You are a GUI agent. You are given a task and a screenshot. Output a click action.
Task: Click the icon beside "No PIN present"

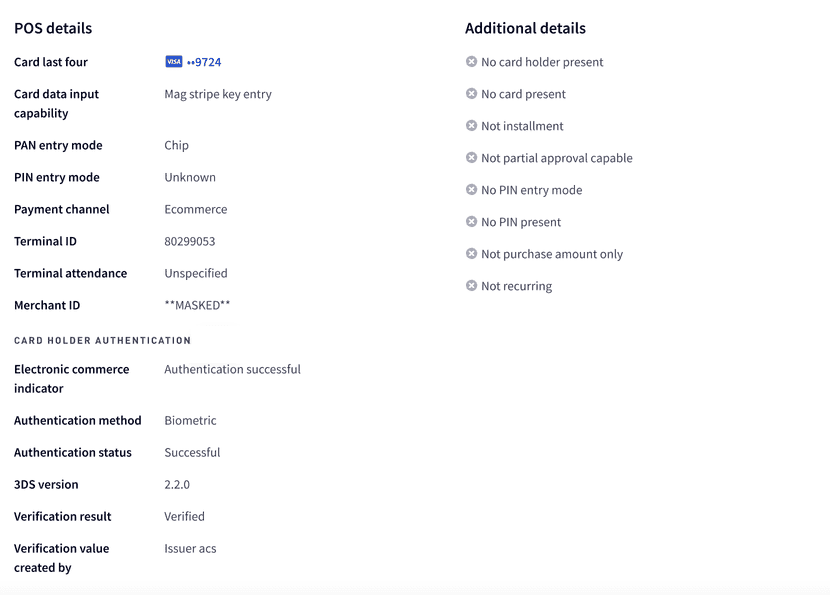click(x=469, y=222)
